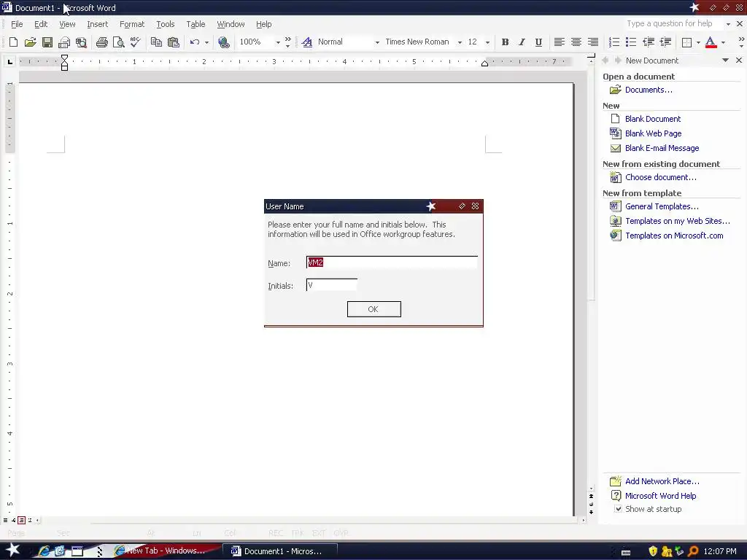Viewport: 747px width, 560px height.
Task: Open the File menu
Action: [17, 24]
